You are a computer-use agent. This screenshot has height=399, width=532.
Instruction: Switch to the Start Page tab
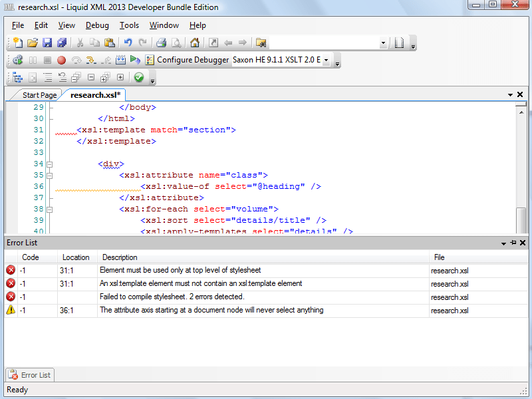click(x=39, y=95)
